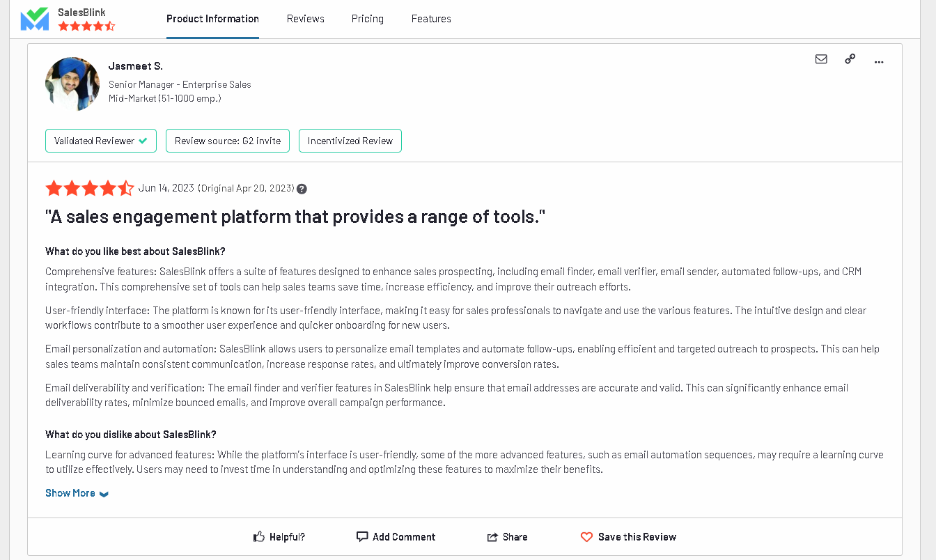Click the SalesBlink product name in header
Viewport: 936px width, 560px height.
pyautogui.click(x=81, y=12)
